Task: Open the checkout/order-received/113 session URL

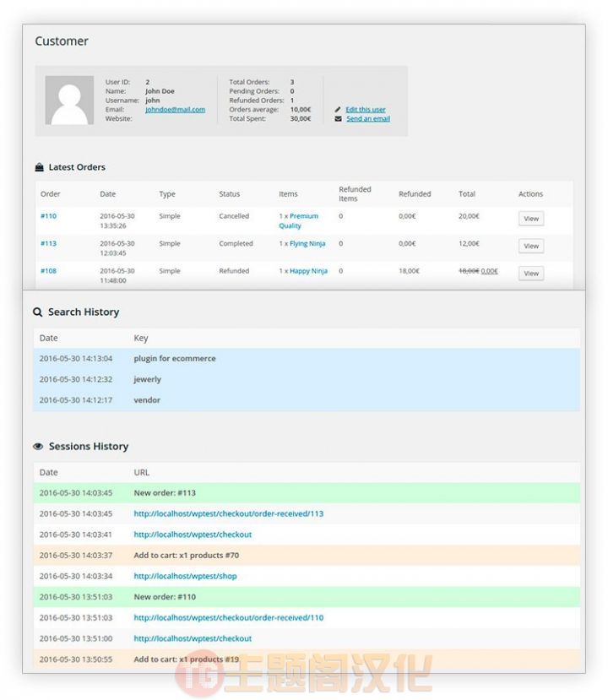Action: [229, 514]
